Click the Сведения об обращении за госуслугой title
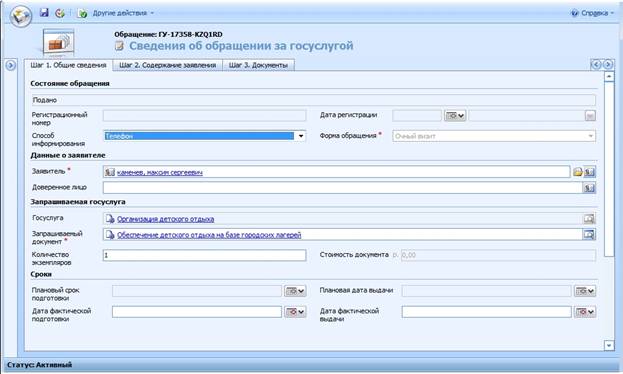Screen dimensions: 623x374 [x=241, y=46]
